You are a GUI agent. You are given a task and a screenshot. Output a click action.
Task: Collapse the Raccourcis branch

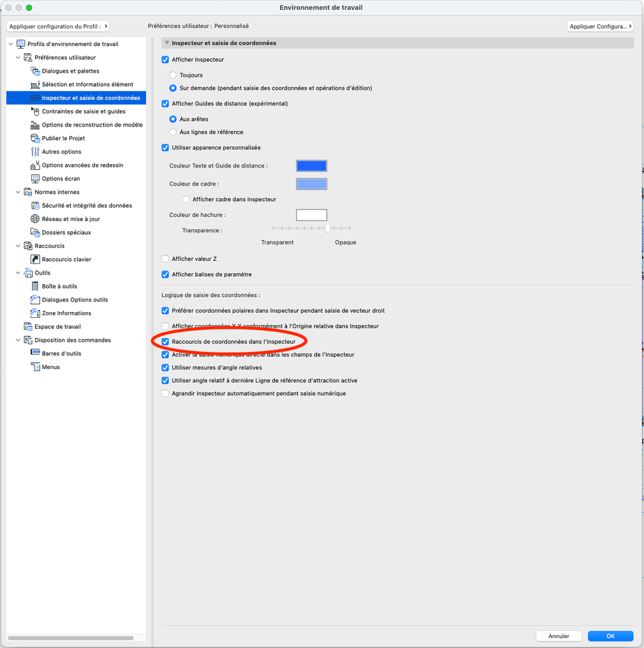pos(18,246)
